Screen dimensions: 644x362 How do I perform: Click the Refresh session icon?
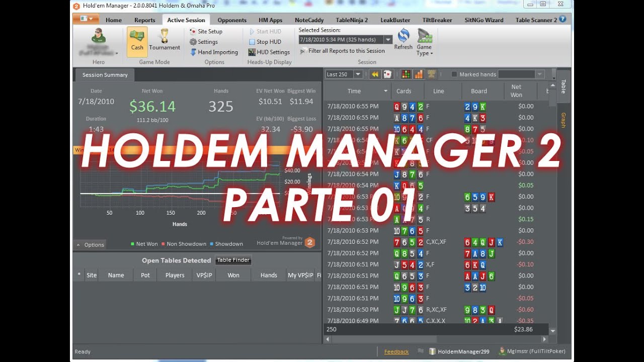(x=403, y=36)
